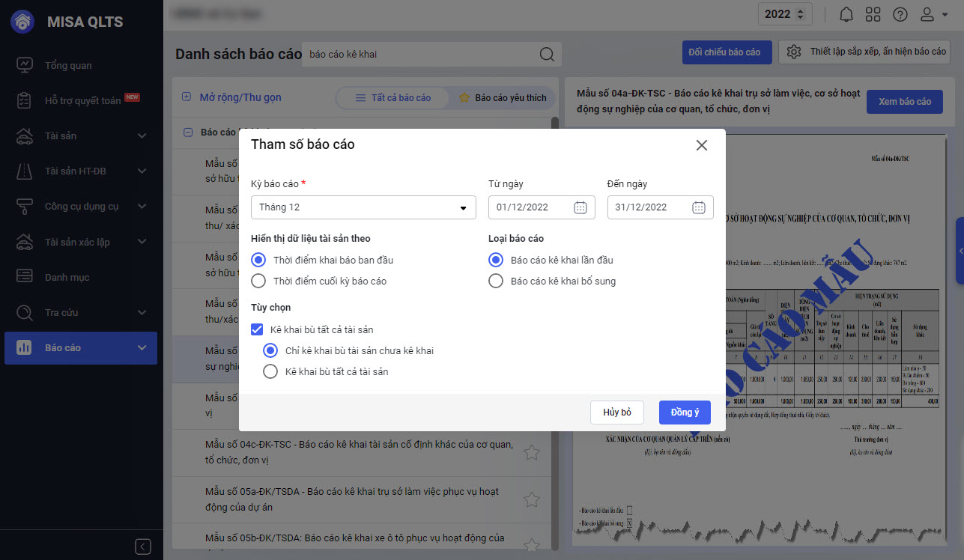Click the Báo cáo chart icon
The height and width of the screenshot is (560, 964).
(25, 348)
